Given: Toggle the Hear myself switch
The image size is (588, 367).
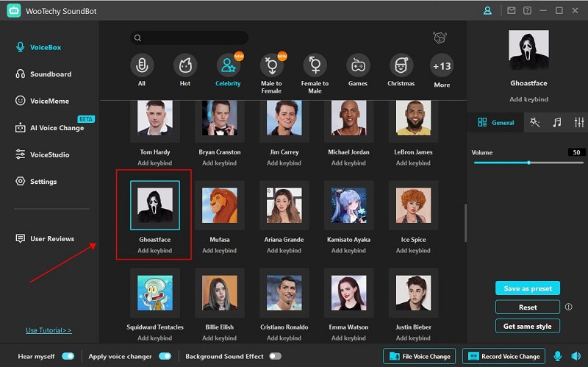Looking at the screenshot, I should [68, 356].
